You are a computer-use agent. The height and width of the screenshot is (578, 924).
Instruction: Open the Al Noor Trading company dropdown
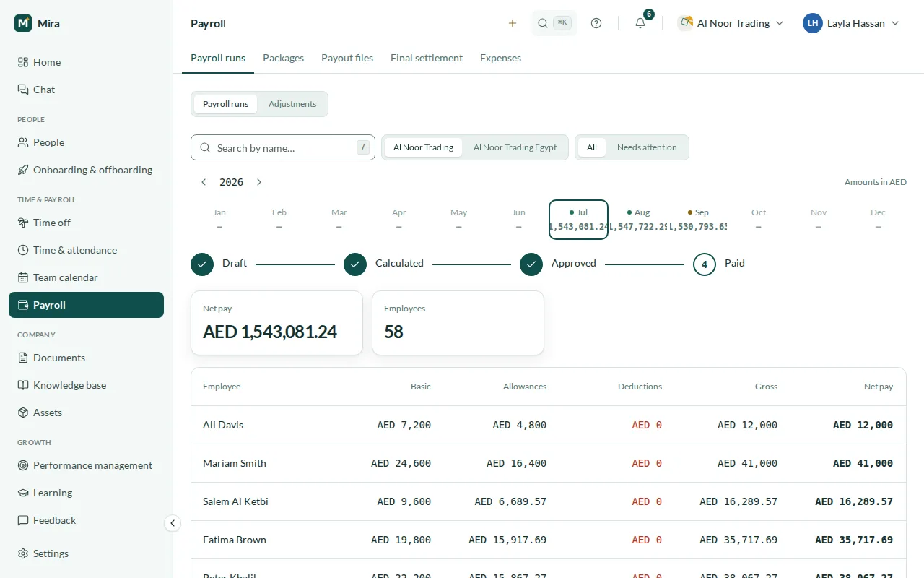point(731,23)
